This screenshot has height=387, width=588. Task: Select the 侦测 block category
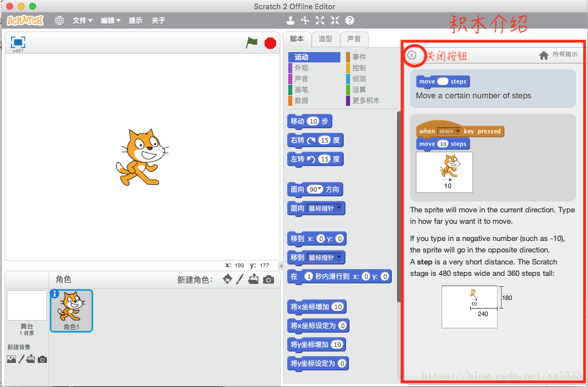click(370, 79)
